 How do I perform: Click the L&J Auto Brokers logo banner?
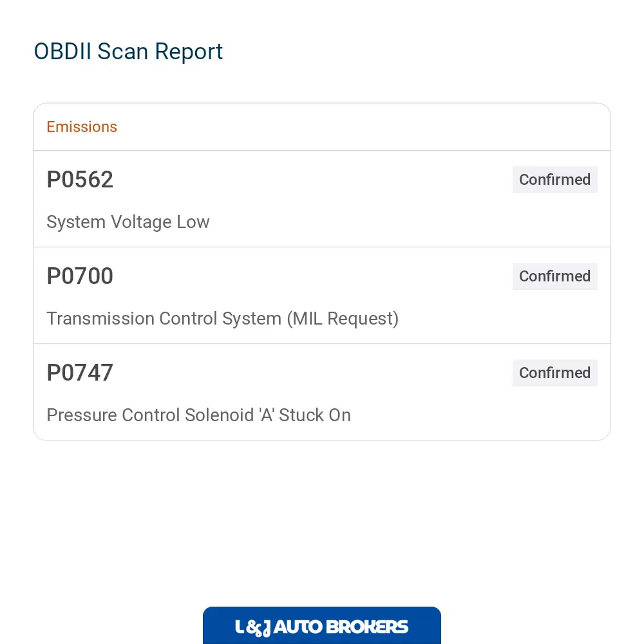(321, 625)
